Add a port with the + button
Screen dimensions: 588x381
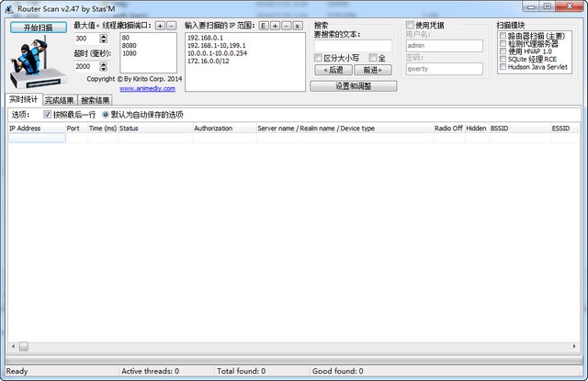point(160,26)
